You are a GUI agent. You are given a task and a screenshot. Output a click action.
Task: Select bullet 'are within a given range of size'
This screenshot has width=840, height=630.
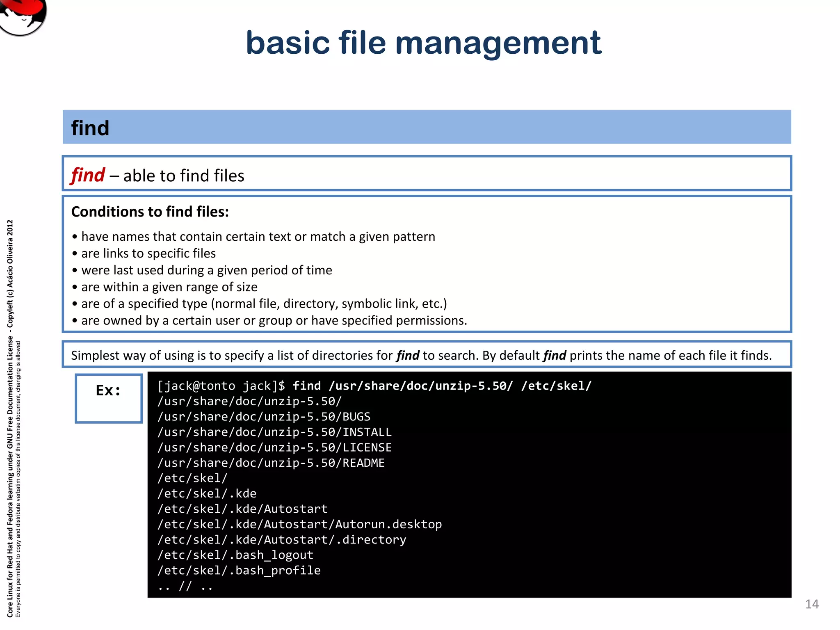point(164,287)
